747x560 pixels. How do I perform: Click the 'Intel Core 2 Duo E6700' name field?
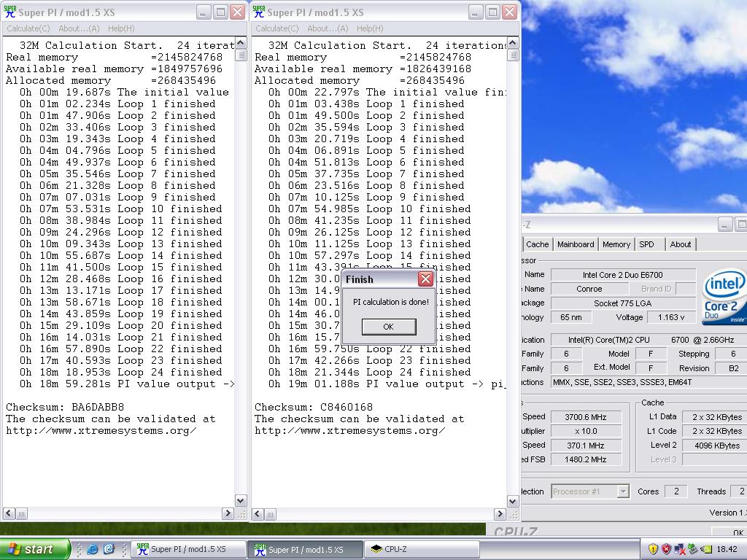click(623, 275)
